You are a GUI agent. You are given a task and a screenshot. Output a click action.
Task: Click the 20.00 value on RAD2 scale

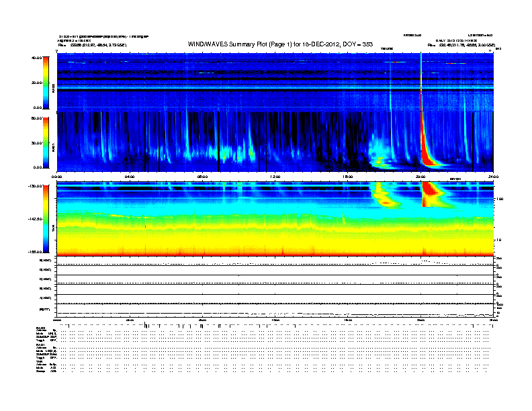pos(36,83)
